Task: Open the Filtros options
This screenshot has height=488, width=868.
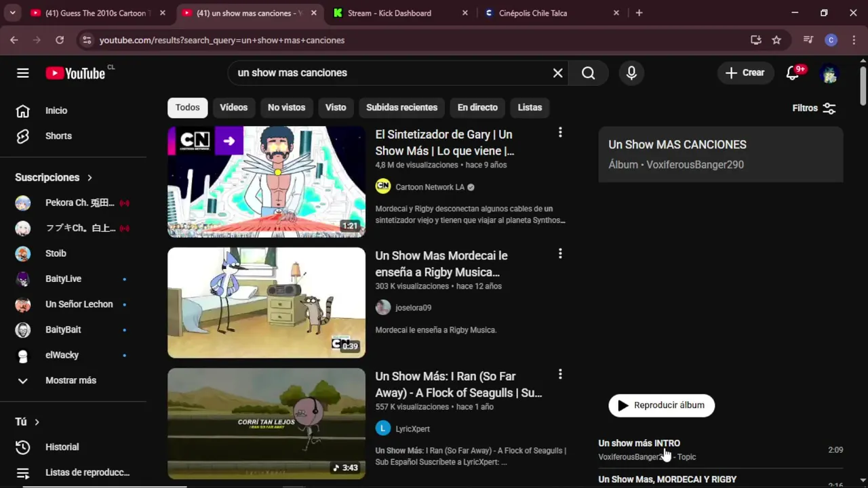Action: [814, 108]
